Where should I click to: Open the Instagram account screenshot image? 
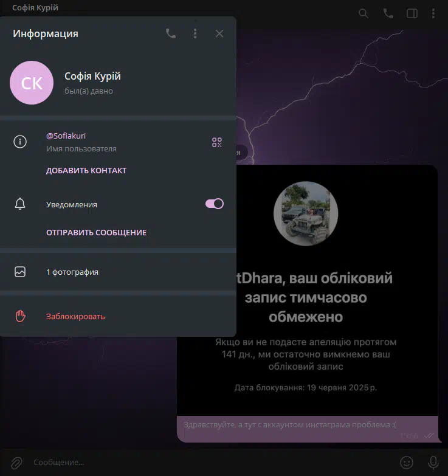(307, 290)
